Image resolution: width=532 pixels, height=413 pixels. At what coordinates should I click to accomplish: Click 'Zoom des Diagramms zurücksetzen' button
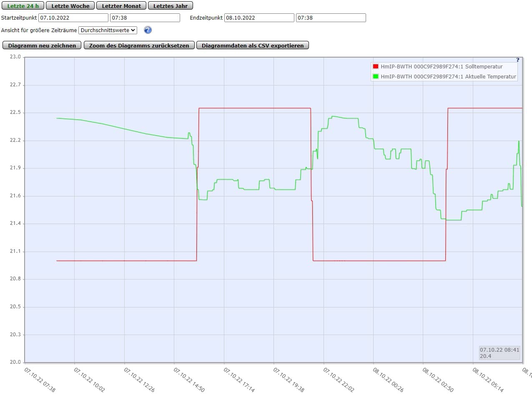139,45
